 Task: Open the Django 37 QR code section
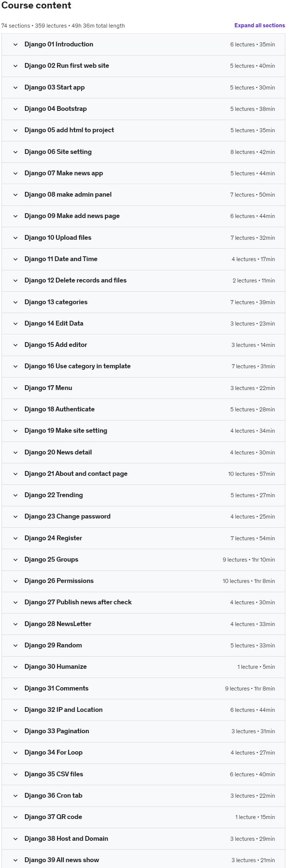[53, 817]
